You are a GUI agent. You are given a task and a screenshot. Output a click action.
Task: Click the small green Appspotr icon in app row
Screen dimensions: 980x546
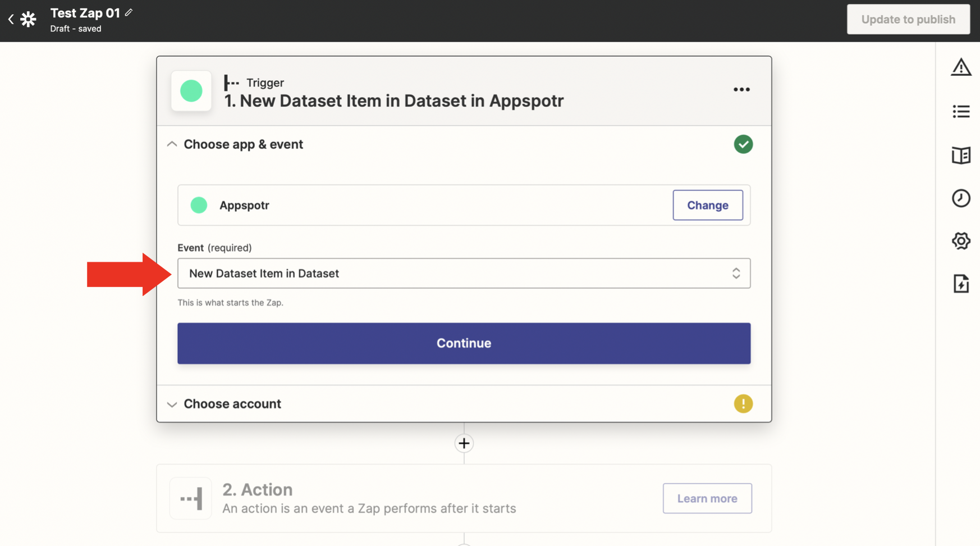199,205
